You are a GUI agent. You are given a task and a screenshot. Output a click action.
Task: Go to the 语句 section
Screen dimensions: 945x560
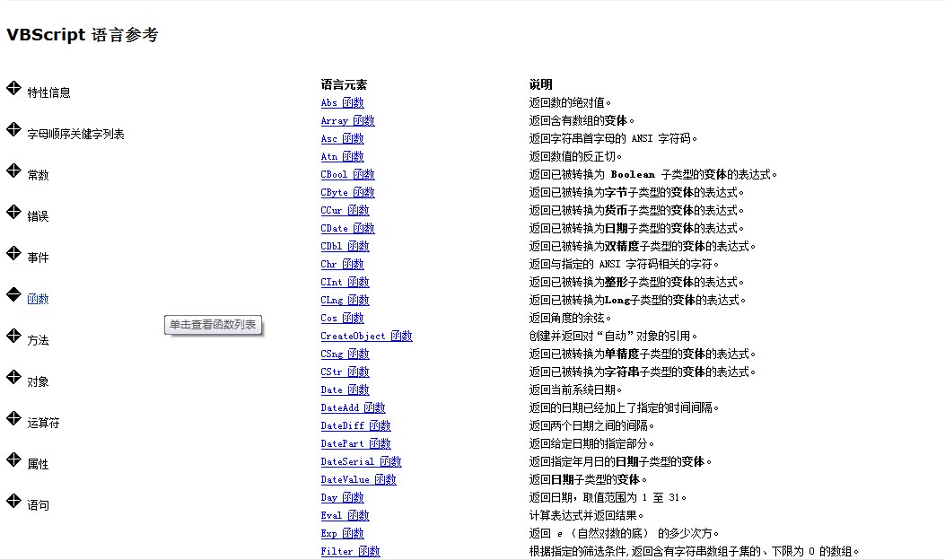pyautogui.click(x=38, y=505)
